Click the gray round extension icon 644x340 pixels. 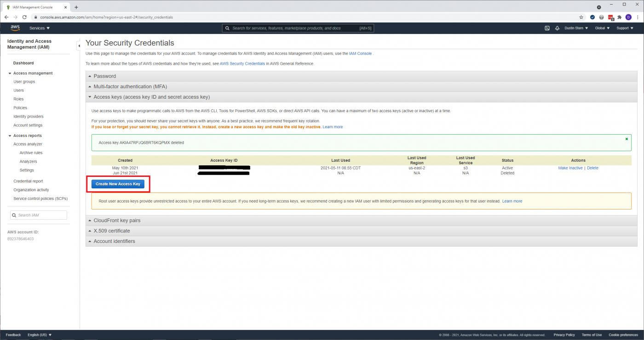(601, 17)
